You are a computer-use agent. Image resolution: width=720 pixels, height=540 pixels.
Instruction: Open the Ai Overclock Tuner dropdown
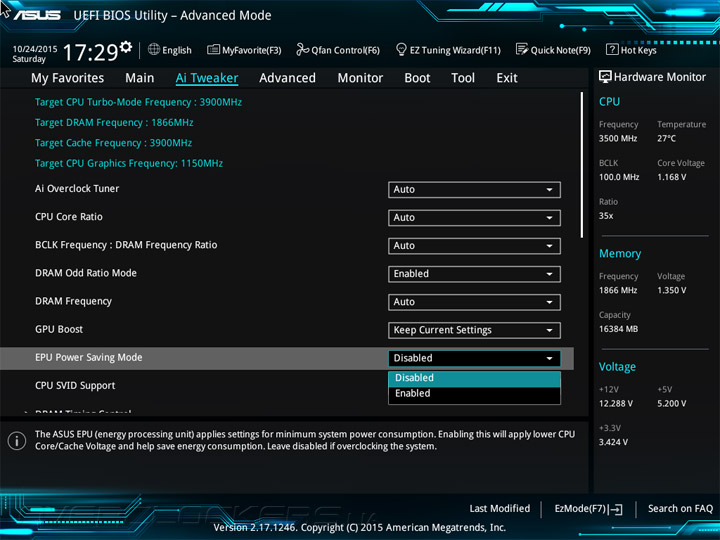(474, 190)
